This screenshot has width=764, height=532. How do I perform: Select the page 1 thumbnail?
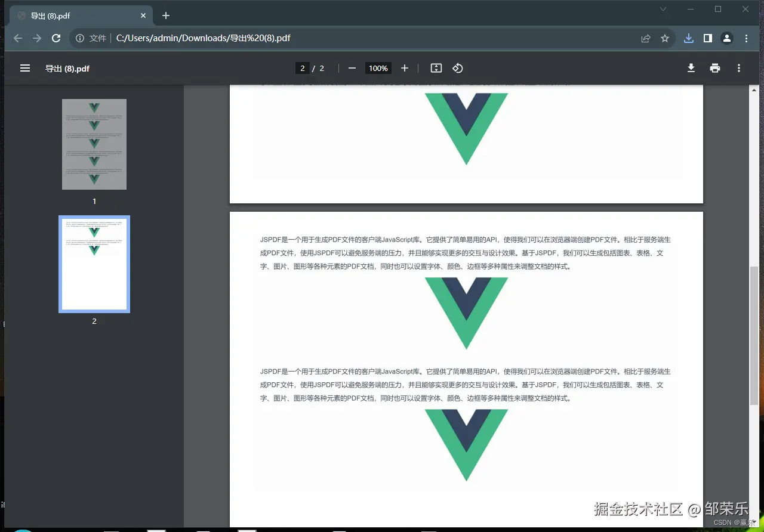94,144
